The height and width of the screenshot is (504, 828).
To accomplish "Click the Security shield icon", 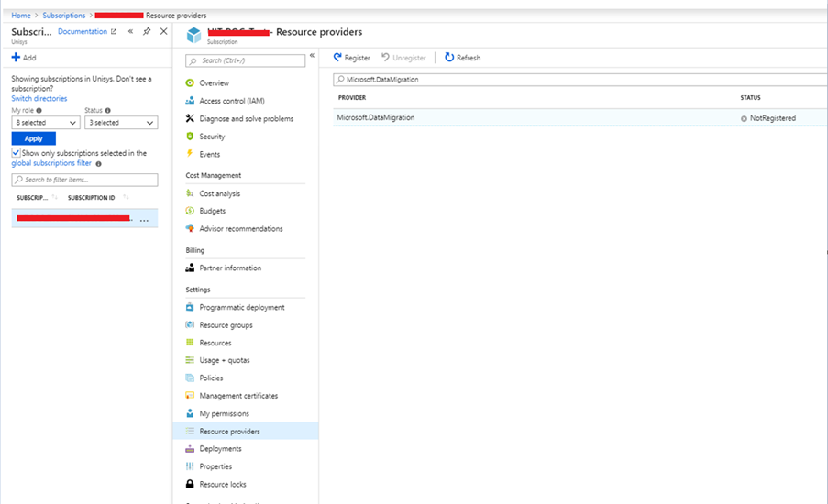I will (x=190, y=137).
